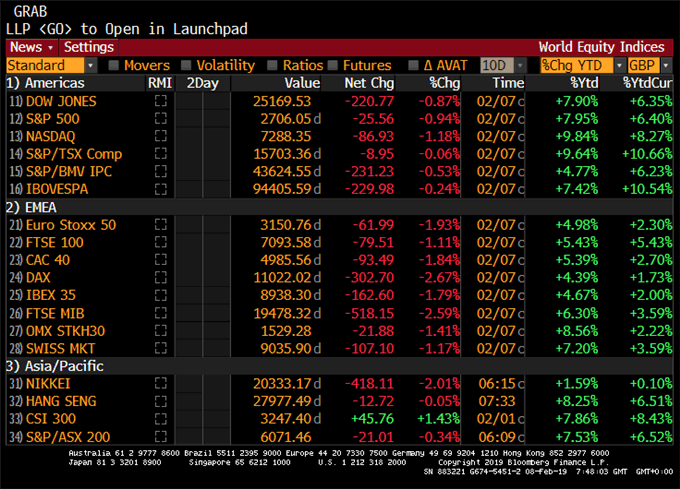Open the RMI icon for OMX STKH30
680x489 pixels.
click(x=160, y=331)
